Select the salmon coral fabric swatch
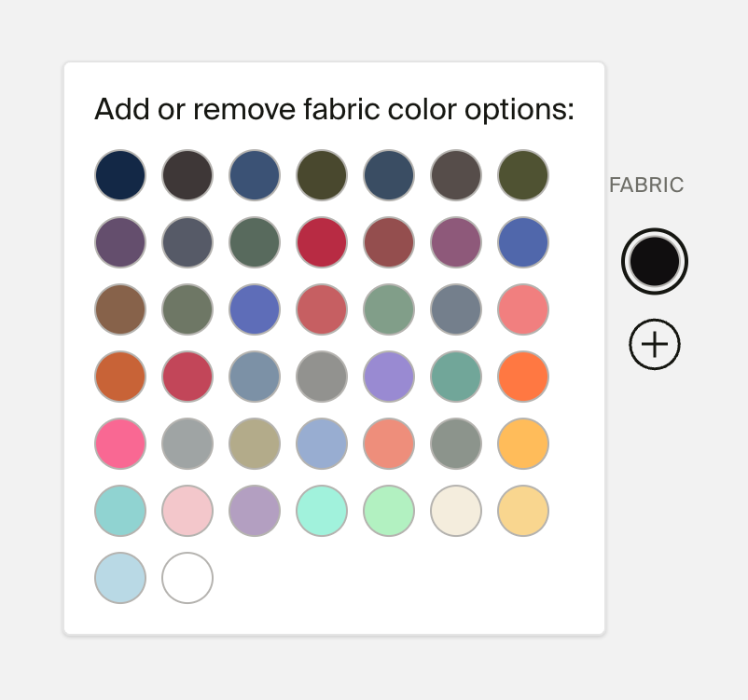Screen dimensions: 748x700 point(388,444)
